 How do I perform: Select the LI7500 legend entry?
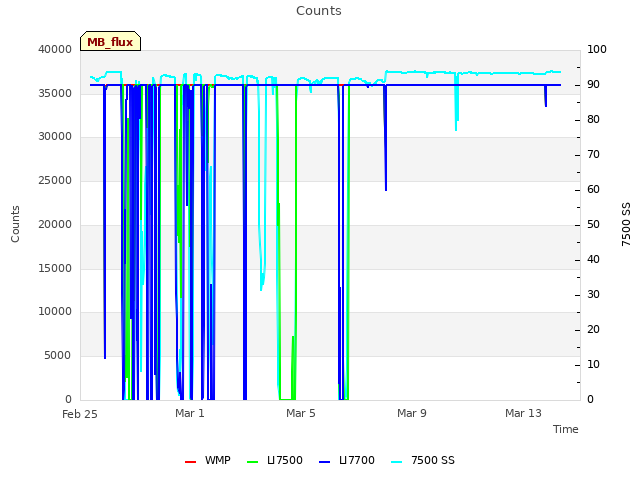(x=275, y=460)
